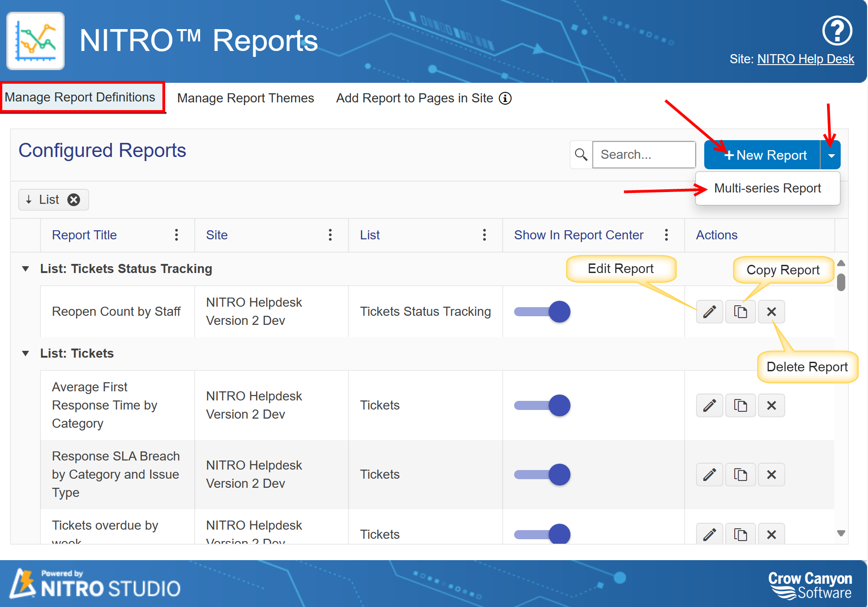Toggle Report Center for Tickets overdue by week
The width and height of the screenshot is (868, 607).
tap(542, 534)
